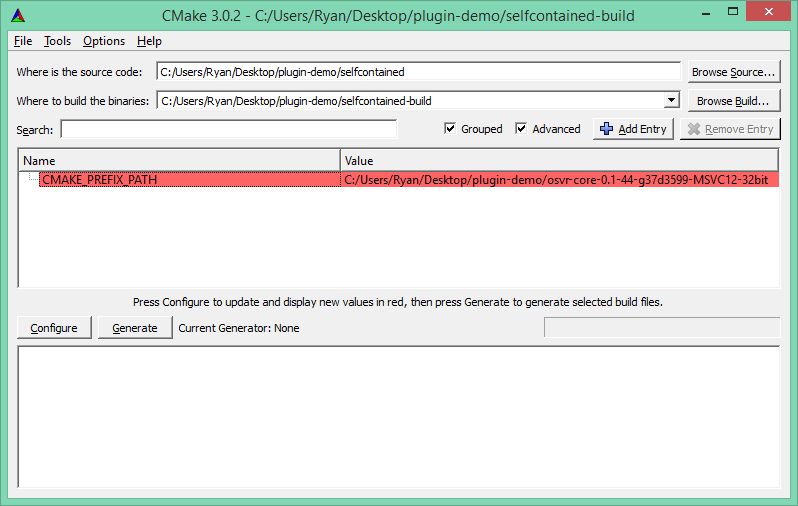Click the CMAKE_PREFIX_PATH value cell
Image resolution: width=798 pixels, height=506 pixels.
pos(559,179)
